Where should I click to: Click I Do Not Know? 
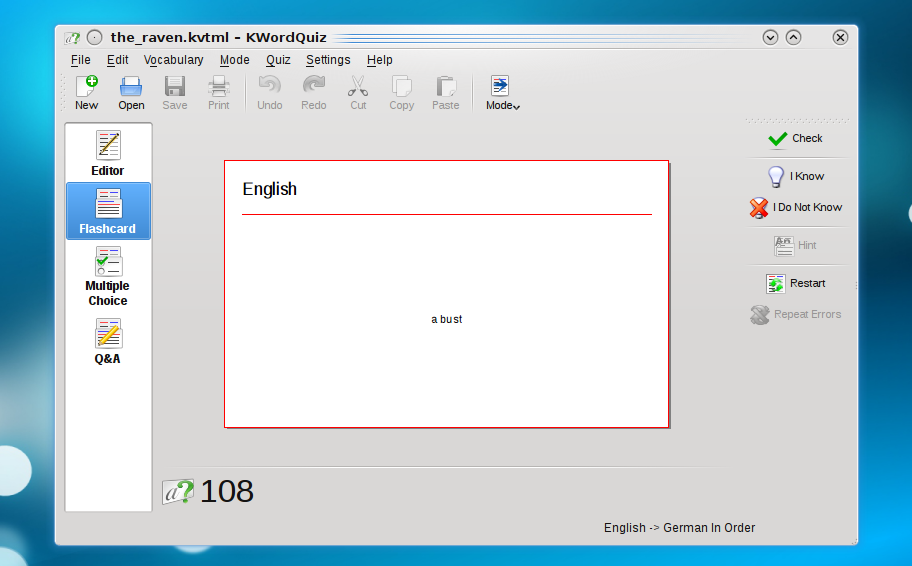pyautogui.click(x=796, y=207)
